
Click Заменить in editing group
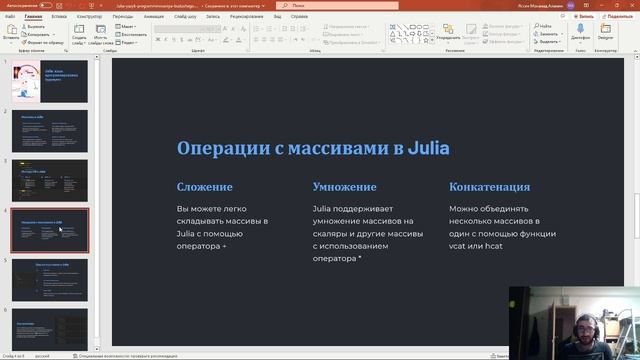(x=546, y=34)
